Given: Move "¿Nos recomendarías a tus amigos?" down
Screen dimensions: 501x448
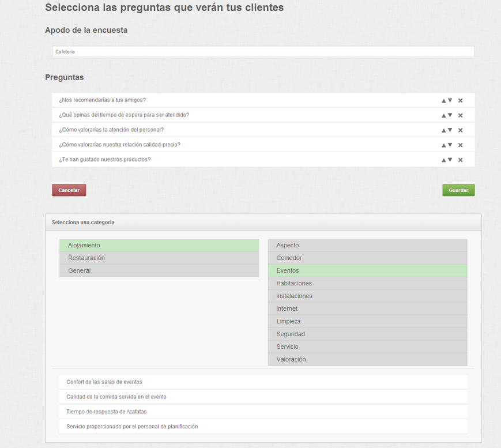Looking at the screenshot, I should point(449,100).
